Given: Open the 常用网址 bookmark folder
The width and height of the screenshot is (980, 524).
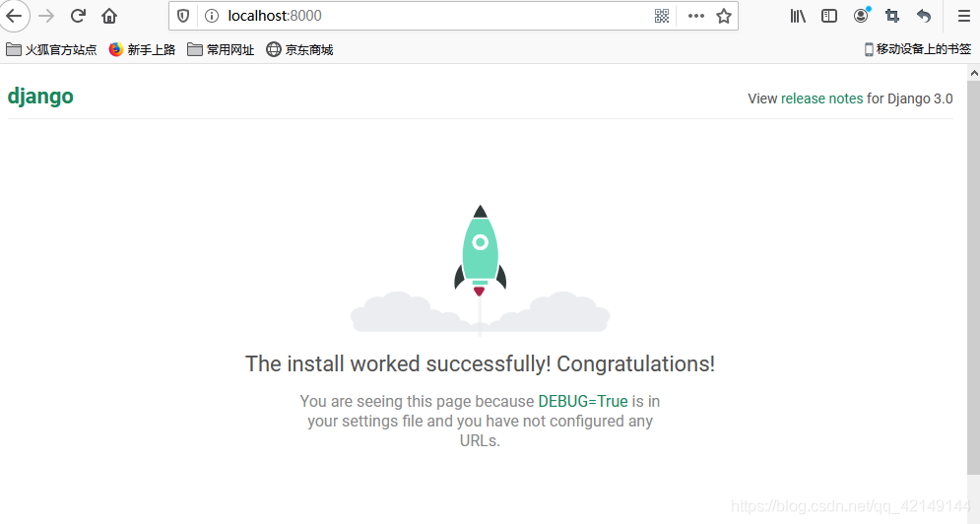Looking at the screenshot, I should coord(222,49).
